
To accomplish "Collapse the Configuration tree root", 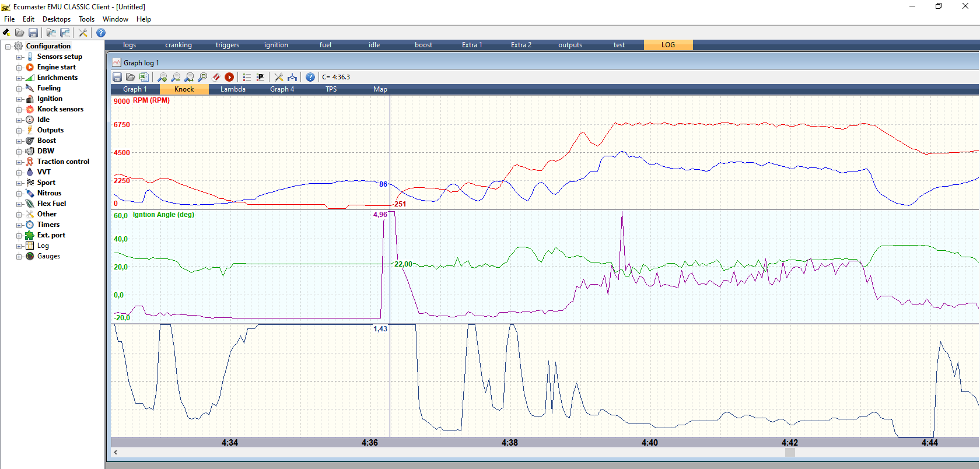I will coord(8,46).
